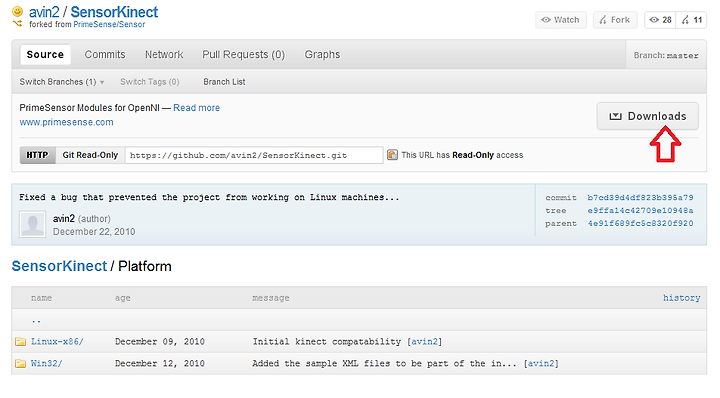Open the Commits tab
The width and height of the screenshot is (720, 398).
point(105,54)
